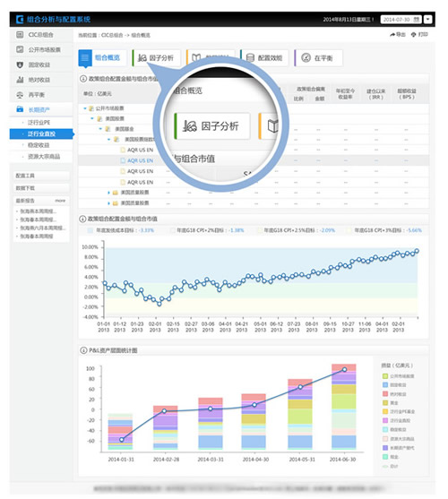
Task: Click info icon beside P&L资产层面统计图
Action: tap(83, 350)
